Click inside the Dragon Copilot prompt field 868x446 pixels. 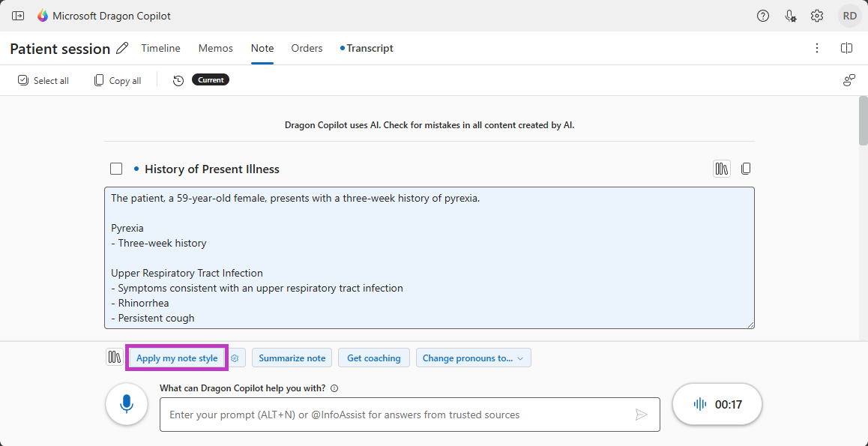coord(397,415)
